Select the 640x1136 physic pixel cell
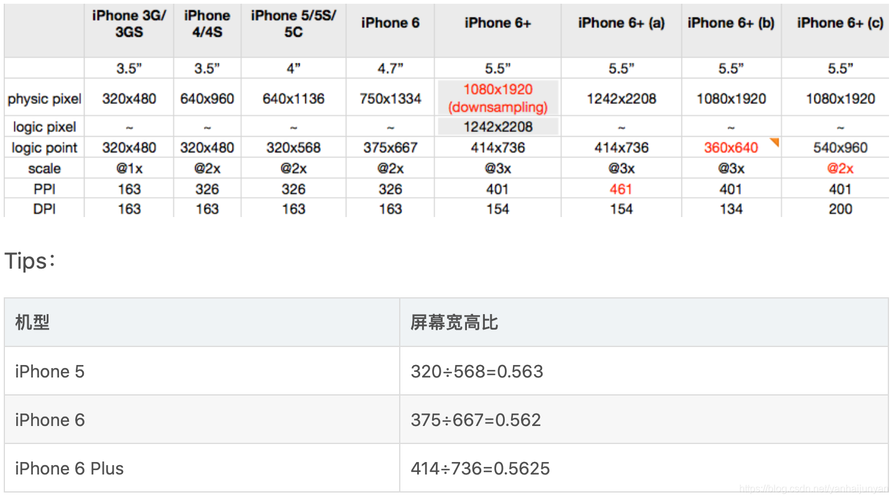Viewport: 894px width, 500px height. click(x=293, y=99)
